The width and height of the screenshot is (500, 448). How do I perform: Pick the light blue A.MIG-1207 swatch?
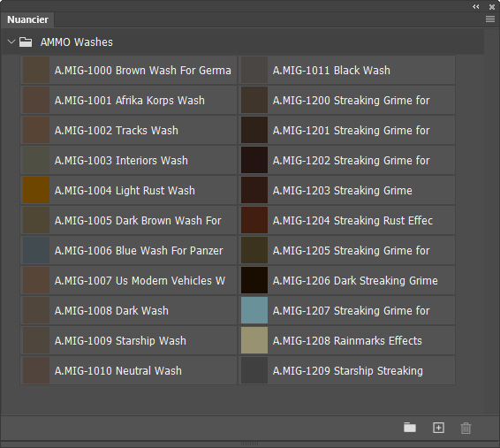[254, 310]
